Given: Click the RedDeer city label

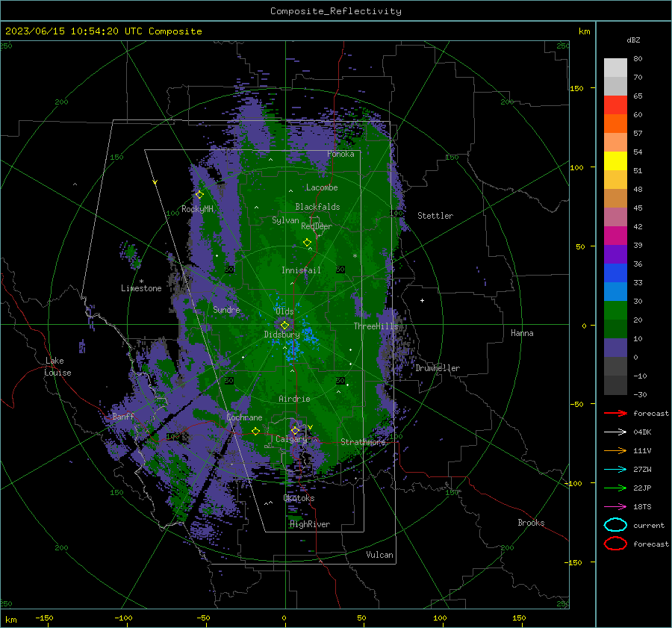Looking at the screenshot, I should click(317, 226).
